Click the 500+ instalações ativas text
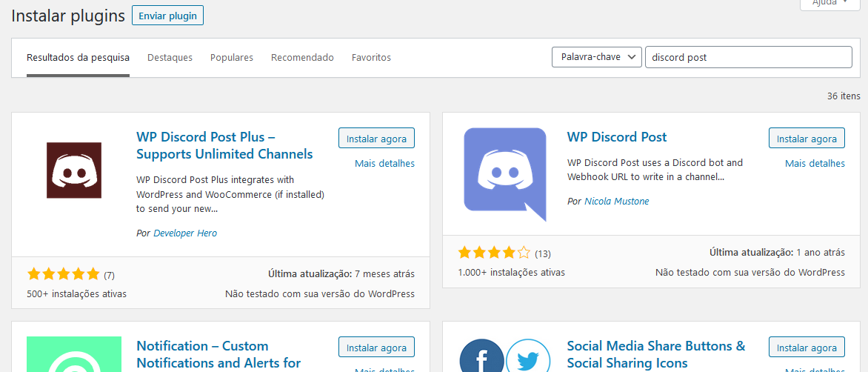868x372 pixels. (x=76, y=293)
